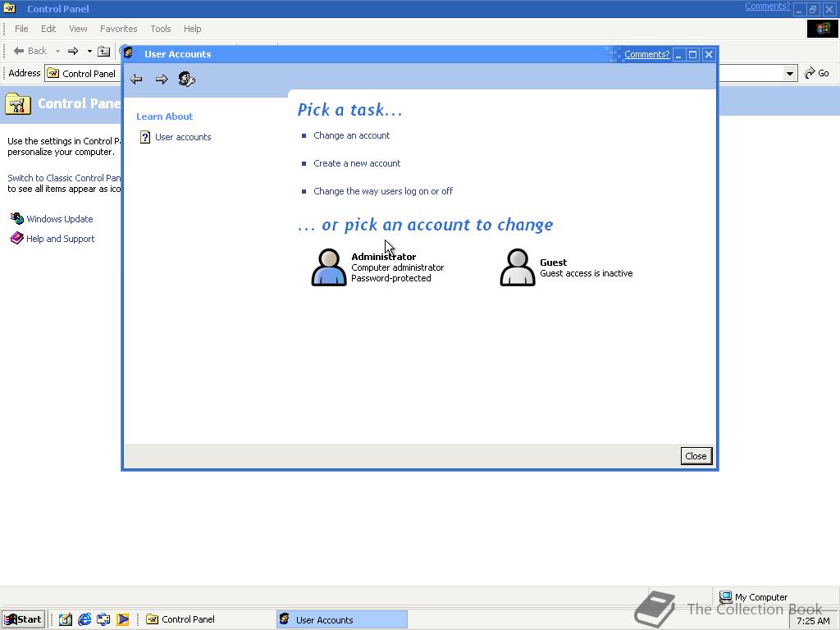Image resolution: width=840 pixels, height=630 pixels.
Task: Open the View menu
Action: tap(78, 29)
